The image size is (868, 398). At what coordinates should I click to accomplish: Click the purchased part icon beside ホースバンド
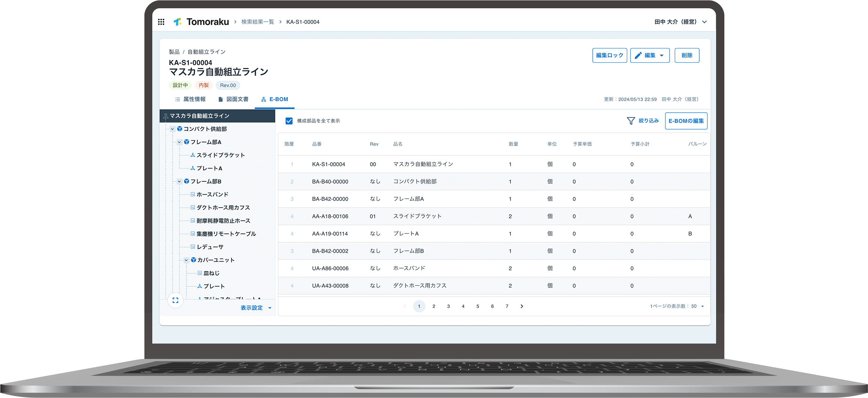pos(192,194)
